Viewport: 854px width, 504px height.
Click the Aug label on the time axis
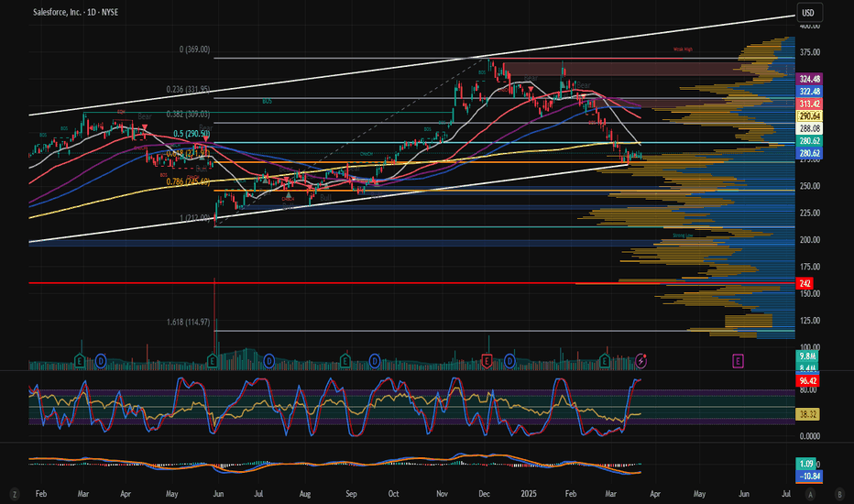tap(305, 494)
